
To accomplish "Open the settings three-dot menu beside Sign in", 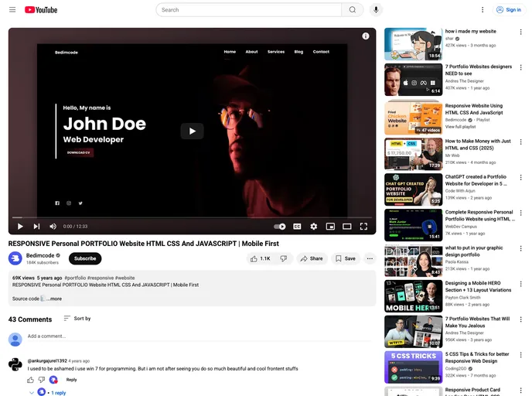I will pyautogui.click(x=483, y=10).
